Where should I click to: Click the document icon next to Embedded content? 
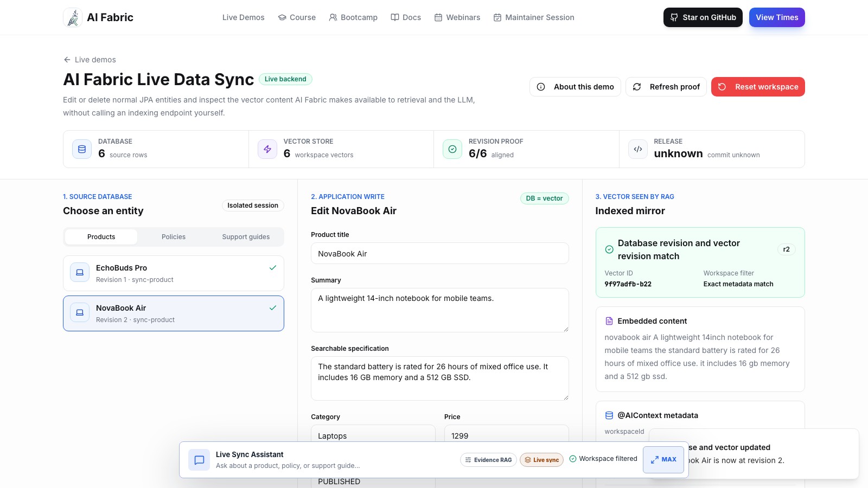609,321
